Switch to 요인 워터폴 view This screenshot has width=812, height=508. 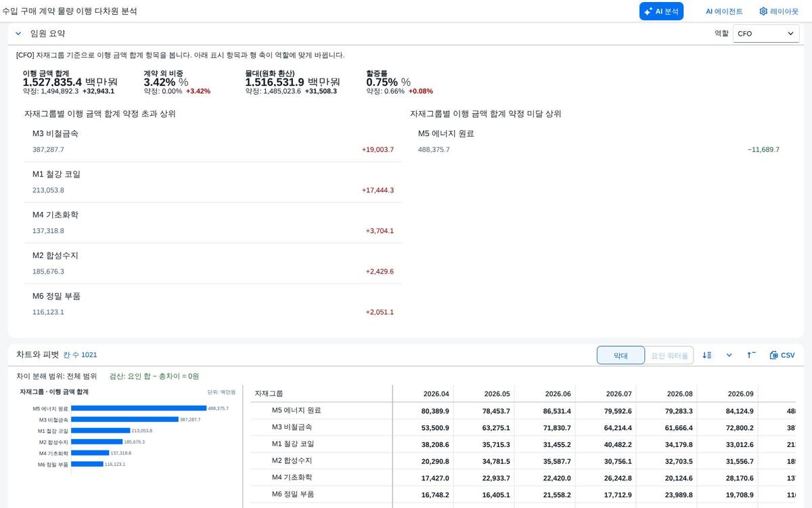pos(669,355)
